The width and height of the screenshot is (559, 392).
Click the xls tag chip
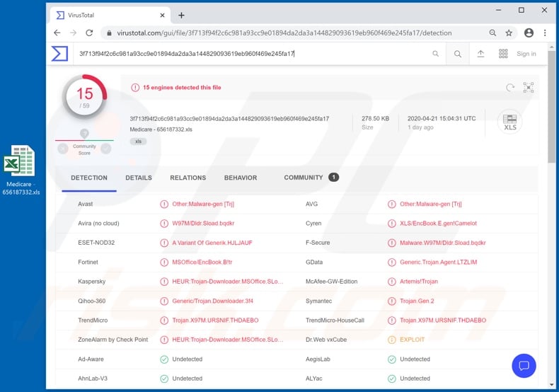click(138, 142)
